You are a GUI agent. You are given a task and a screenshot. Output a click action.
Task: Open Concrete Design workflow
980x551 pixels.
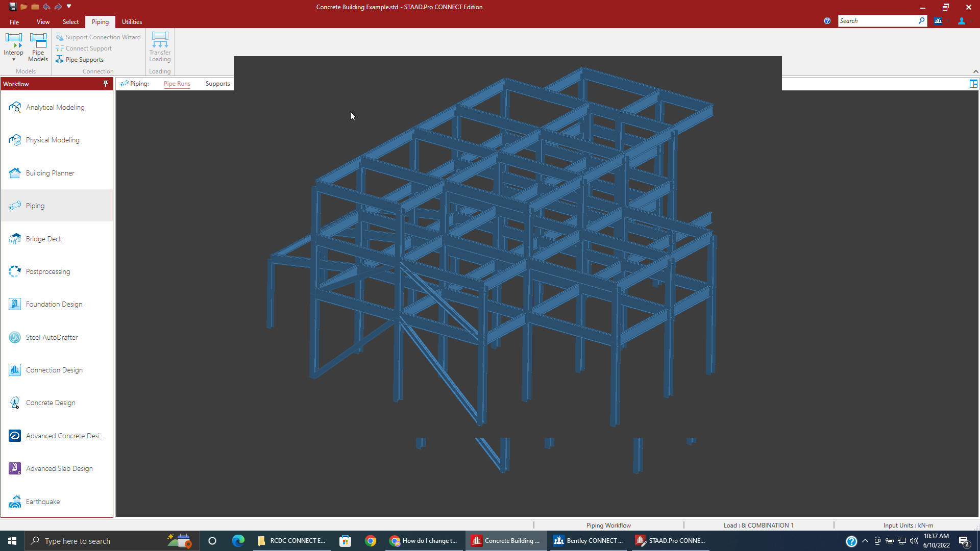tap(57, 403)
